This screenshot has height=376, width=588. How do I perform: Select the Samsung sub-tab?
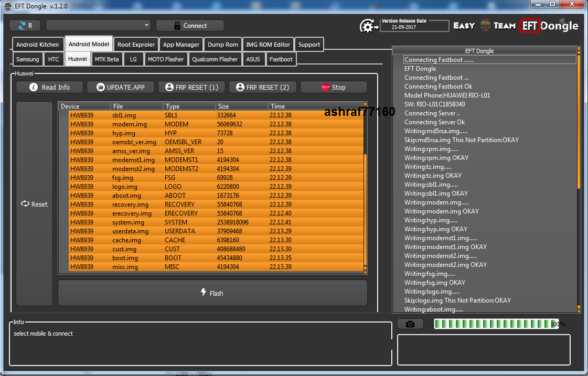point(27,59)
